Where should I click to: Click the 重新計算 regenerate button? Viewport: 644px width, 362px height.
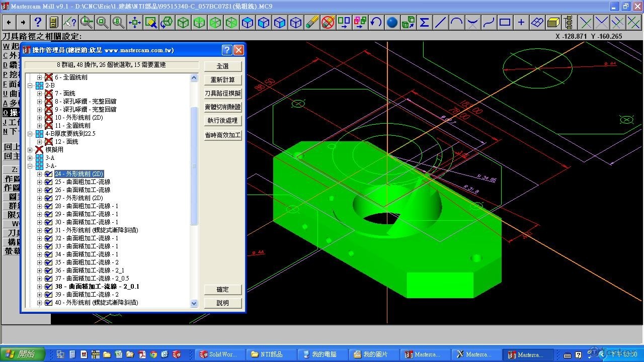[x=222, y=80]
